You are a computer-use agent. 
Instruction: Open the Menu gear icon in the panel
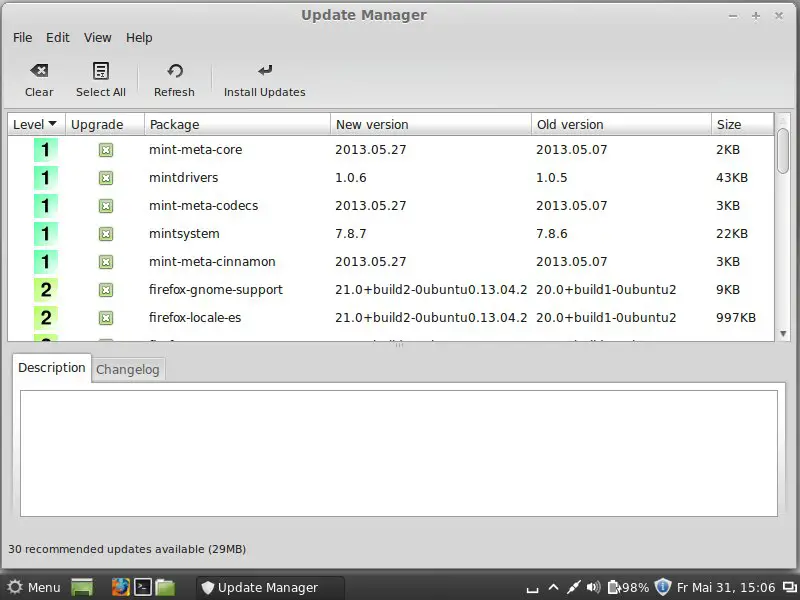[x=15, y=587]
